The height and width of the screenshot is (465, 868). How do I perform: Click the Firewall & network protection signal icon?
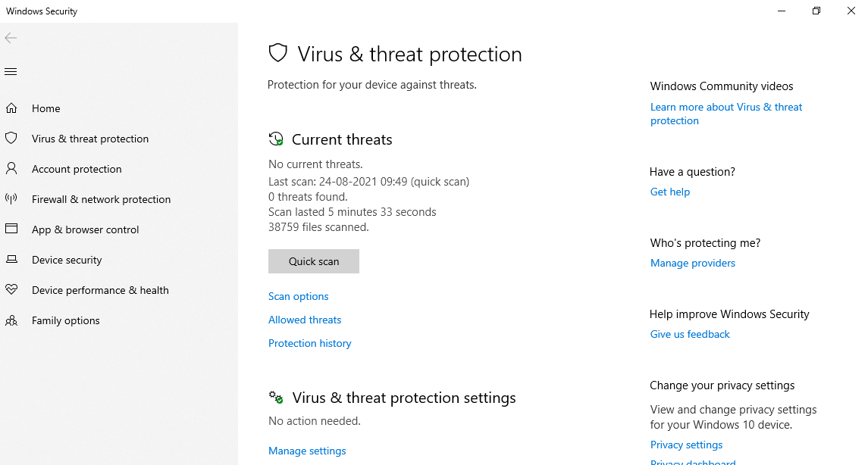pyautogui.click(x=11, y=199)
